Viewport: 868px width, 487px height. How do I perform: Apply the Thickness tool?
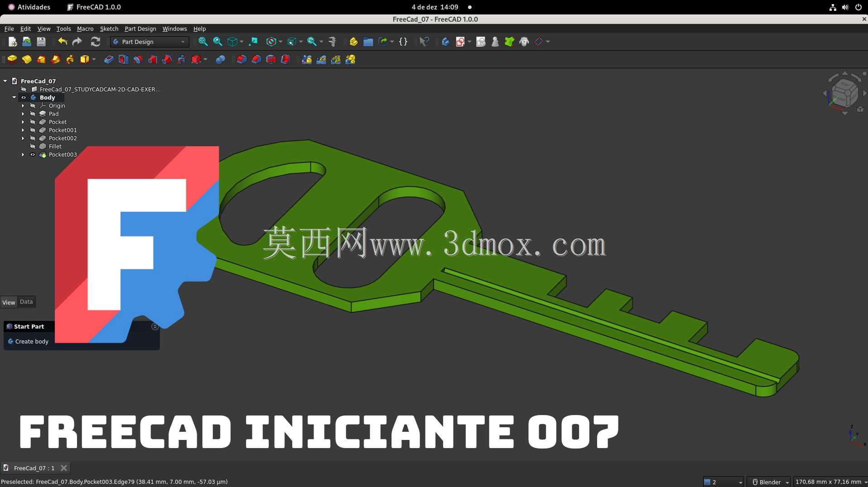click(x=285, y=59)
